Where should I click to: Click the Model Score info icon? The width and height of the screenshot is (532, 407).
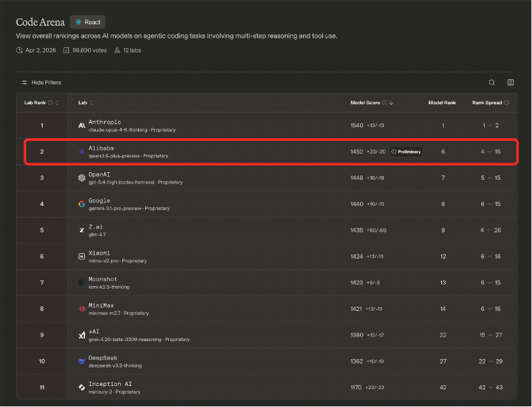(384, 102)
